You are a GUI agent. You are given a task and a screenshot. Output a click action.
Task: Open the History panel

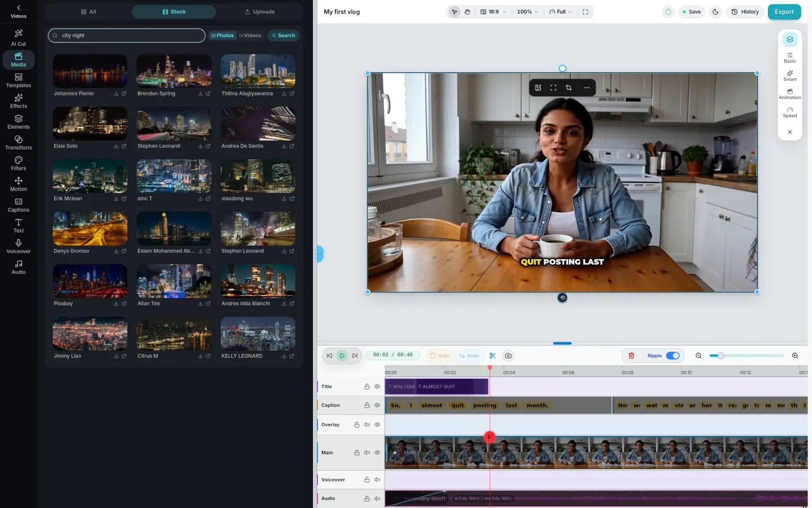coord(745,12)
